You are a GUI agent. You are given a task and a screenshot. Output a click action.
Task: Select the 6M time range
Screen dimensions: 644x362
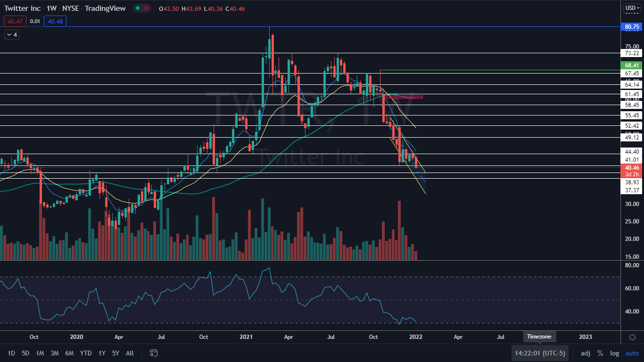coord(69,353)
